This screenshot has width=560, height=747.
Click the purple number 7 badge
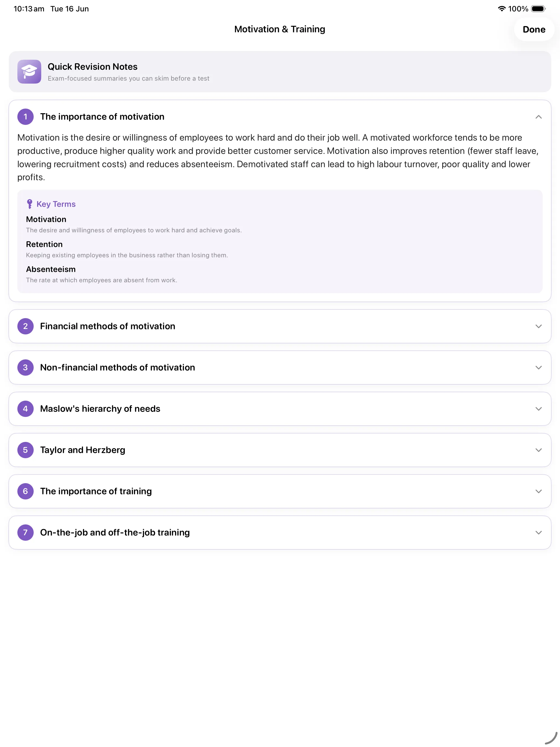point(25,532)
